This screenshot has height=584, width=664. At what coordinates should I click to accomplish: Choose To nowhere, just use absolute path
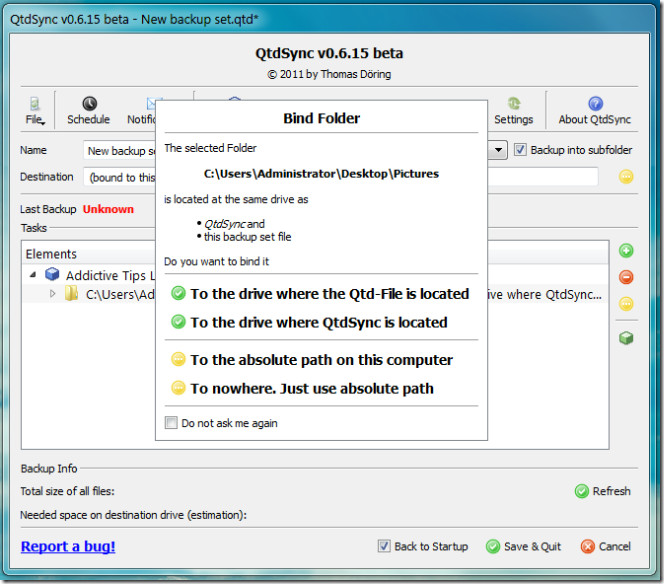[x=302, y=388]
